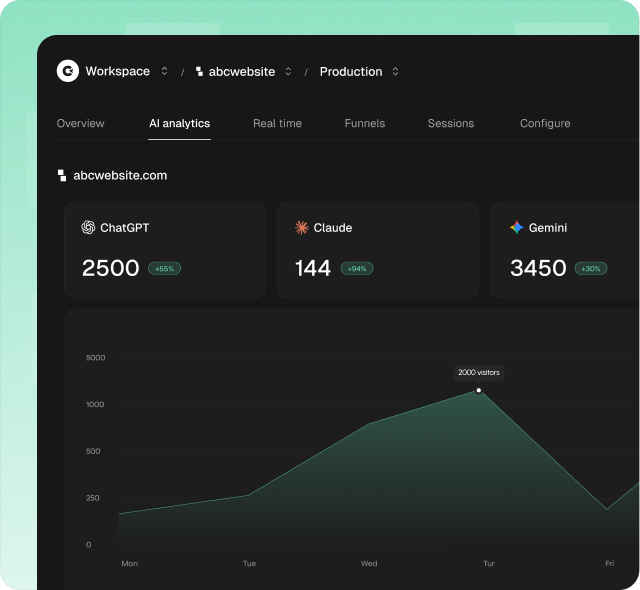
Task: Select the AI analytics tab
Action: [180, 123]
